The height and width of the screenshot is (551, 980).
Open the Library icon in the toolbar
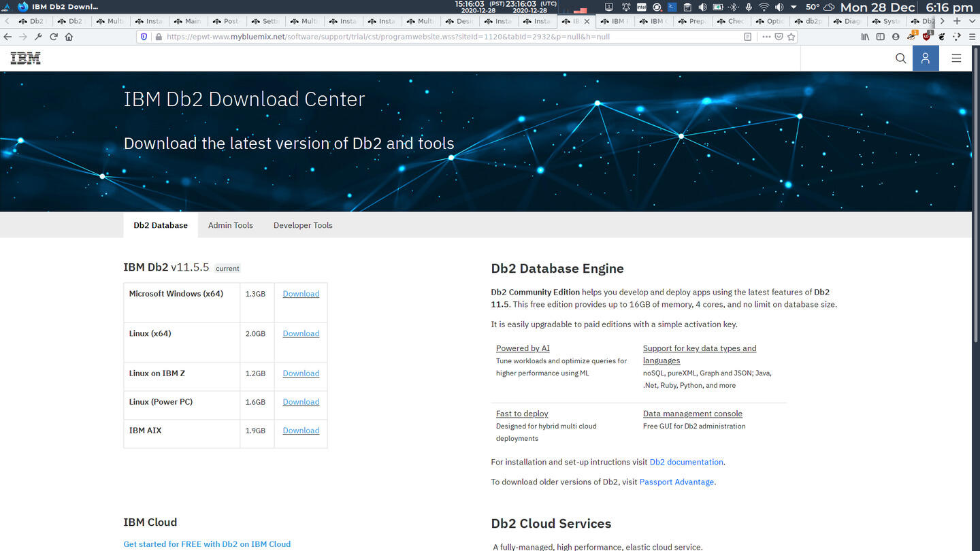[865, 37]
